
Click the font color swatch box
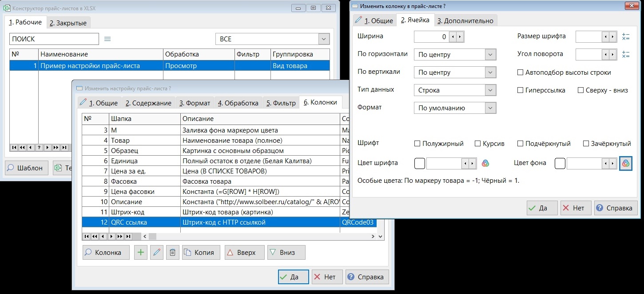[419, 164]
